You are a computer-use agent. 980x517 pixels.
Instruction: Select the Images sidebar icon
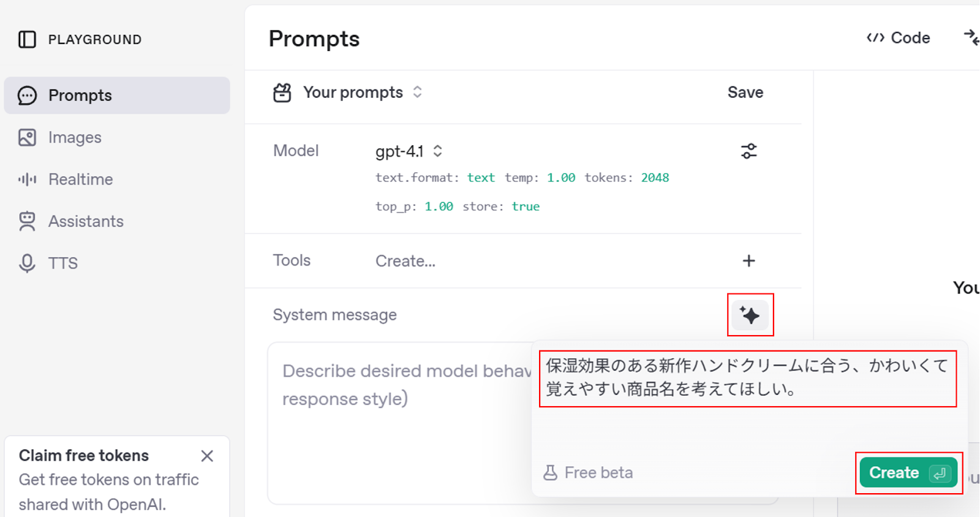(x=26, y=137)
